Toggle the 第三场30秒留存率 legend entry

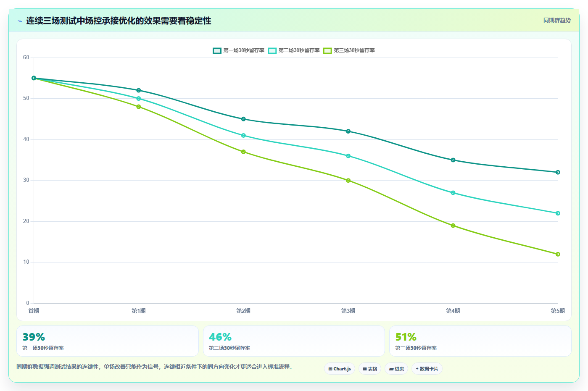coord(349,50)
